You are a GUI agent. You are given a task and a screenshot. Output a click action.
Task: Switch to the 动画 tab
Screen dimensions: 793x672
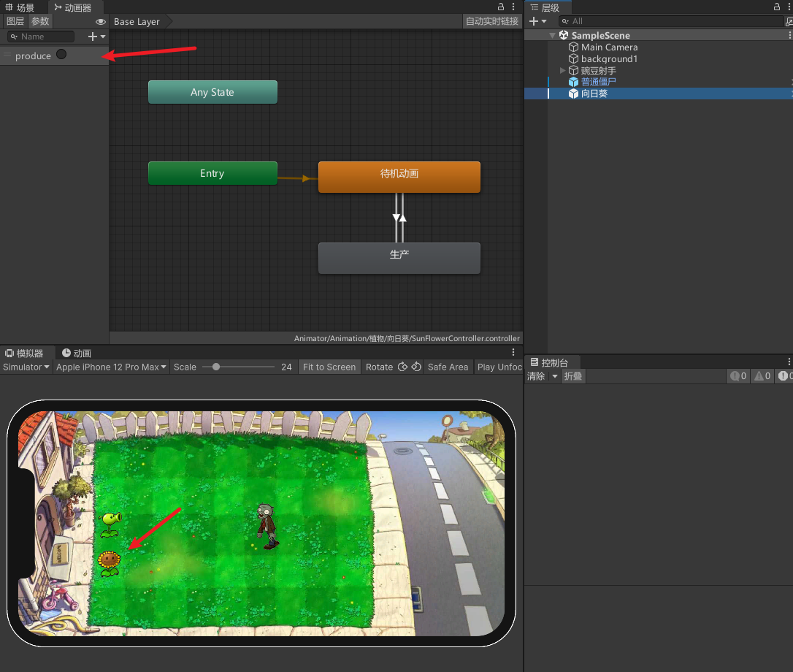pos(77,354)
